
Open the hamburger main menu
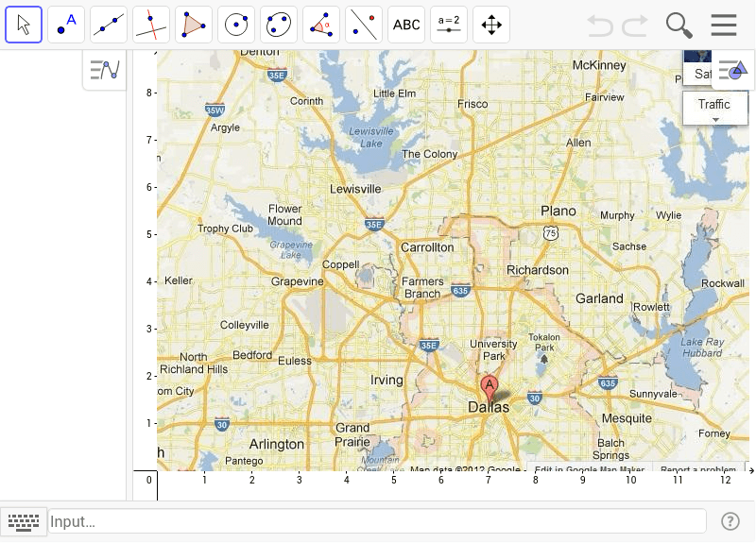[724, 25]
